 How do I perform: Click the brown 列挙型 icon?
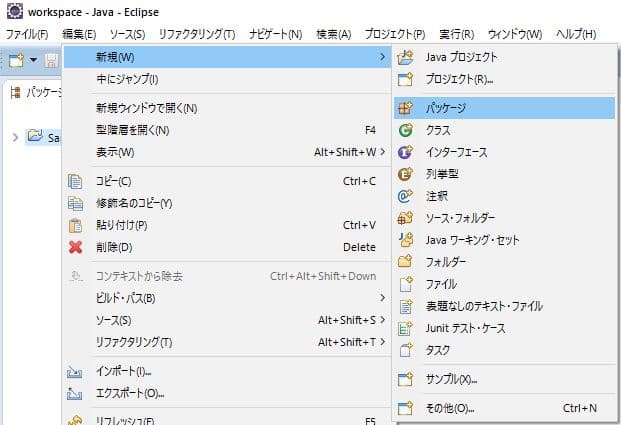coord(405,174)
